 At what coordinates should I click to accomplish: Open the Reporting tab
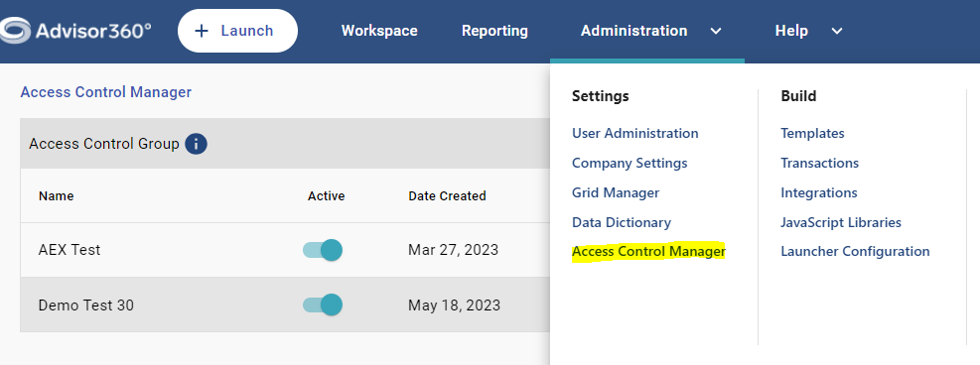pyautogui.click(x=494, y=31)
